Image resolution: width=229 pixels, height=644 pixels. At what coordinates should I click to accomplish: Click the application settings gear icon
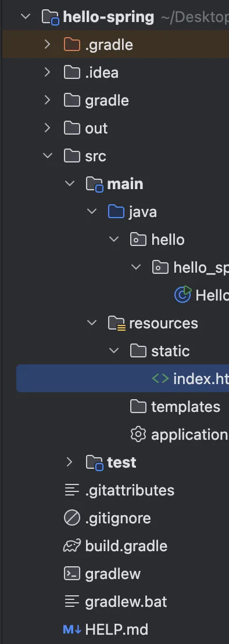(138, 434)
